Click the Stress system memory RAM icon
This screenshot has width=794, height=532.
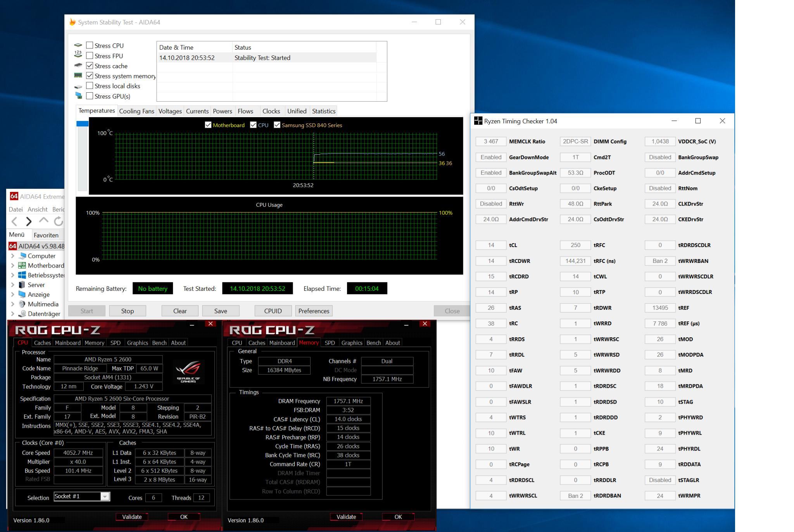click(x=78, y=76)
